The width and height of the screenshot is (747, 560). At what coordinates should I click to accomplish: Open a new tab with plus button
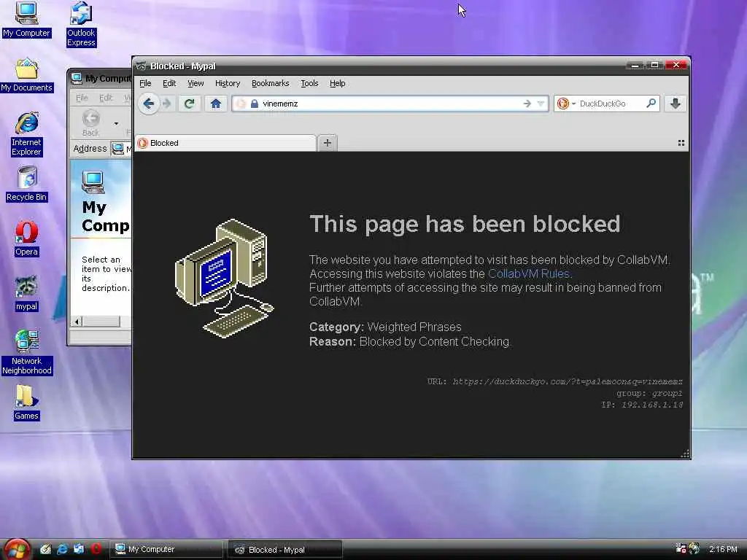click(x=328, y=143)
